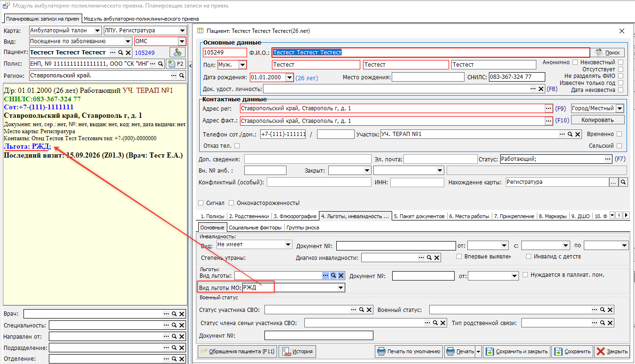Clear the Док. удост. личность field with X
The width and height of the screenshot is (635, 364).
point(541,89)
